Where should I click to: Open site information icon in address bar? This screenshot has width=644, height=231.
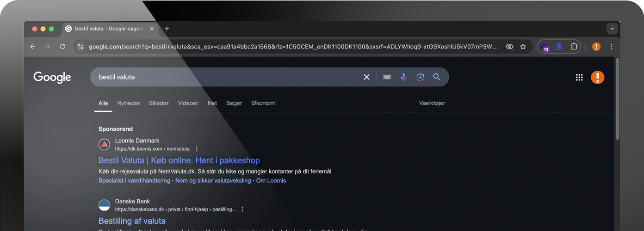pos(80,47)
